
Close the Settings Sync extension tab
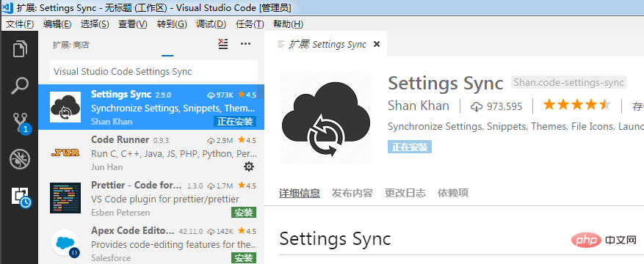point(377,44)
